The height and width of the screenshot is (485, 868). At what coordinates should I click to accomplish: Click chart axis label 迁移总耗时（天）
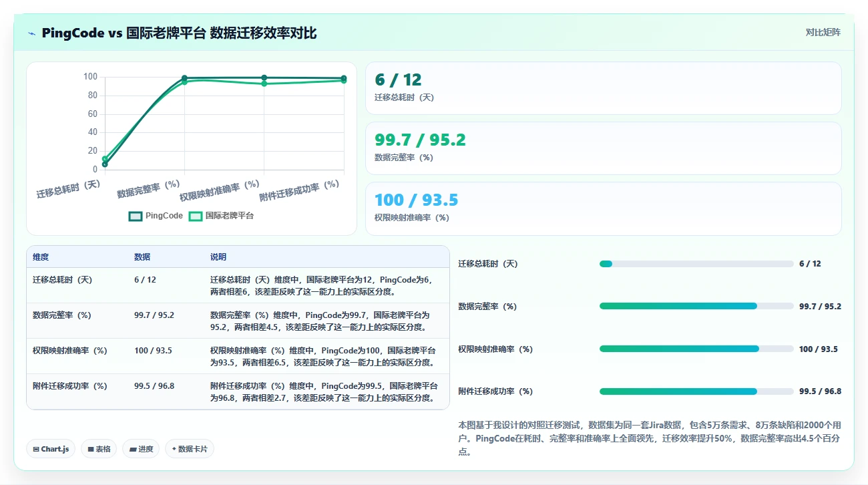pyautogui.click(x=69, y=189)
